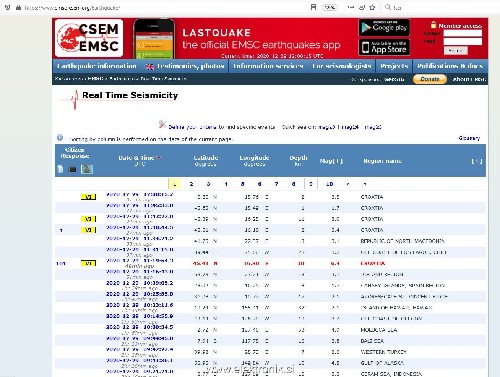The image size is (500, 377).
Task: Click the padlock site-security icon in address bar
Action: [x=18, y=7]
